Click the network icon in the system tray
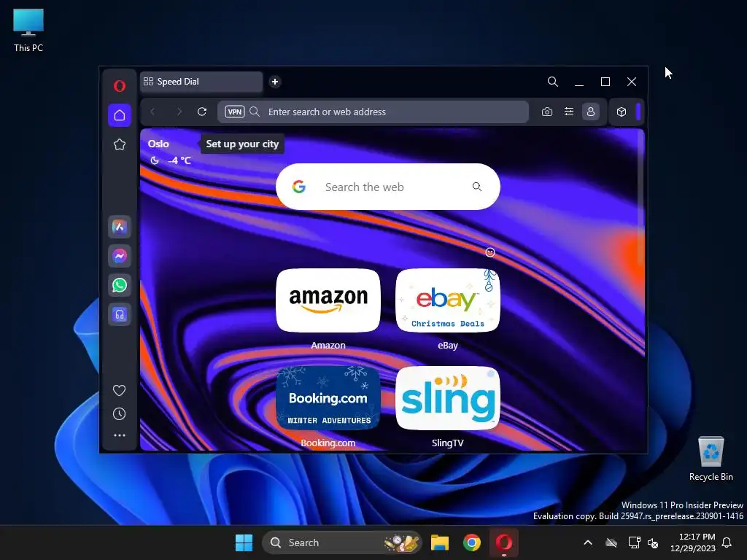 634,542
